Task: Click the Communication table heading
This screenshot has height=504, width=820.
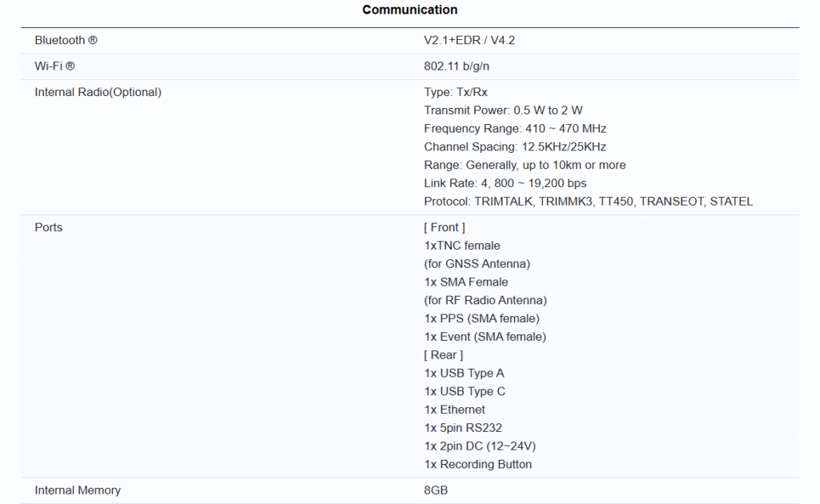Action: (x=409, y=10)
